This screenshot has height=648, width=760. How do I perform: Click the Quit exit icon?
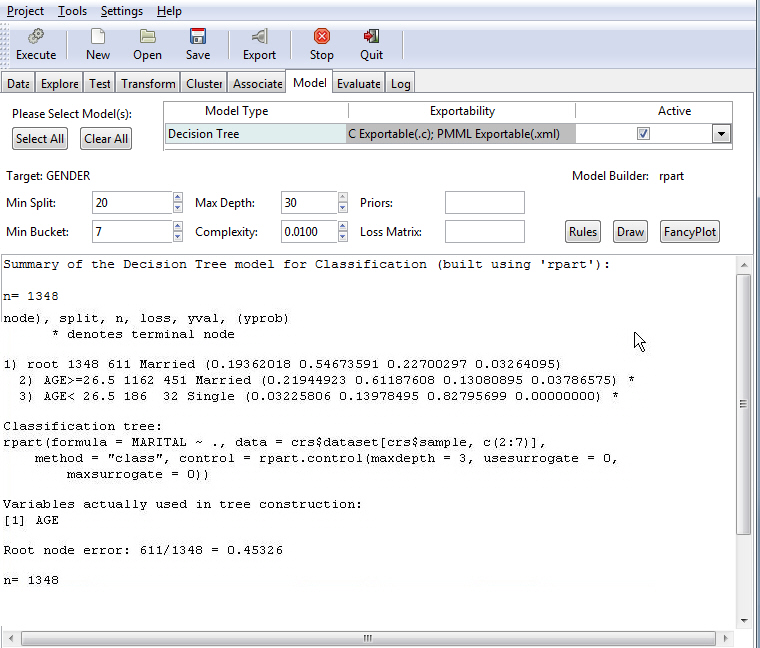tap(371, 36)
